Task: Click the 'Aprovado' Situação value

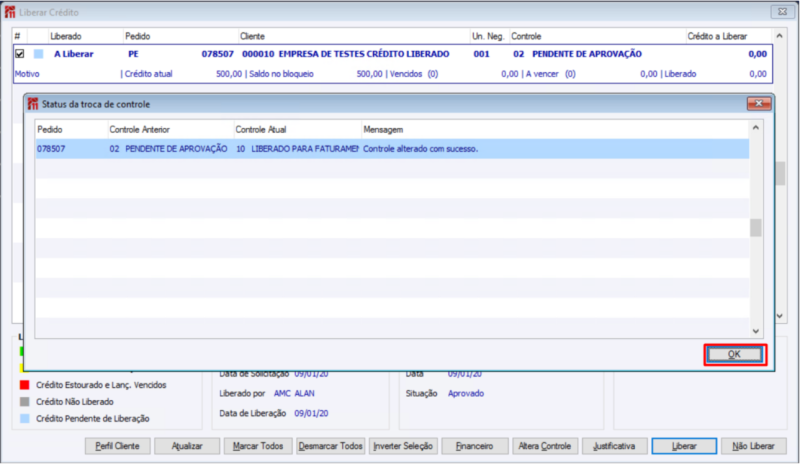Action: [466, 394]
